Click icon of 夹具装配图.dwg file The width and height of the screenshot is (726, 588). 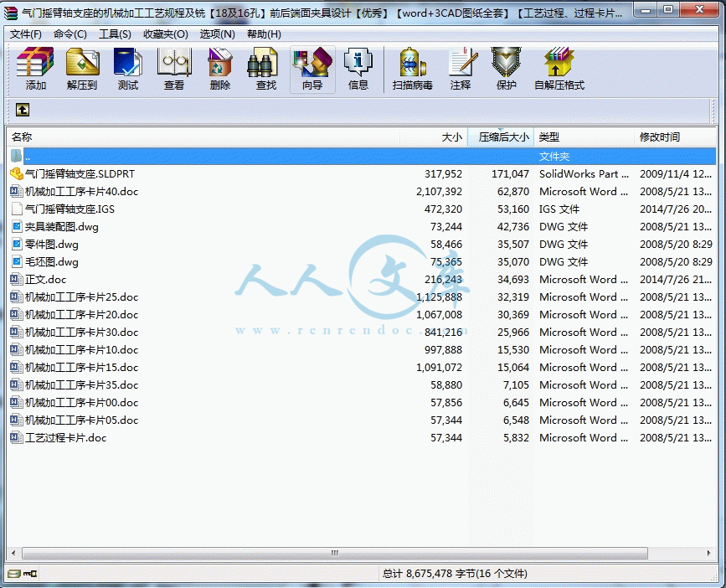[x=17, y=226]
